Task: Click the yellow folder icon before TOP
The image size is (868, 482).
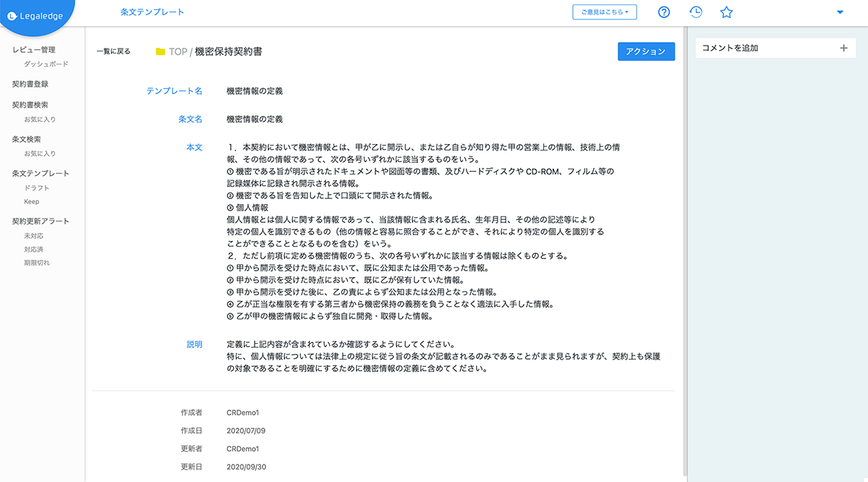Action: [x=161, y=52]
